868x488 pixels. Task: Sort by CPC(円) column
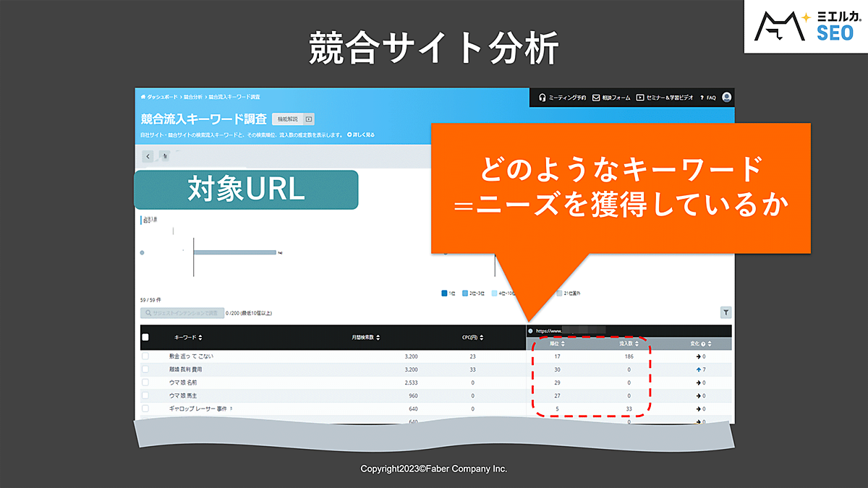[472, 338]
